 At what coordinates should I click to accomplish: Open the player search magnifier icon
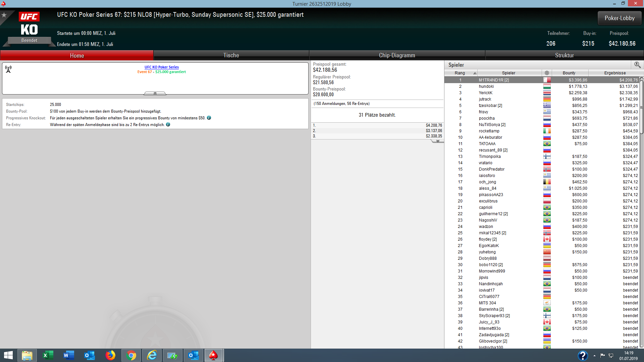tap(637, 65)
